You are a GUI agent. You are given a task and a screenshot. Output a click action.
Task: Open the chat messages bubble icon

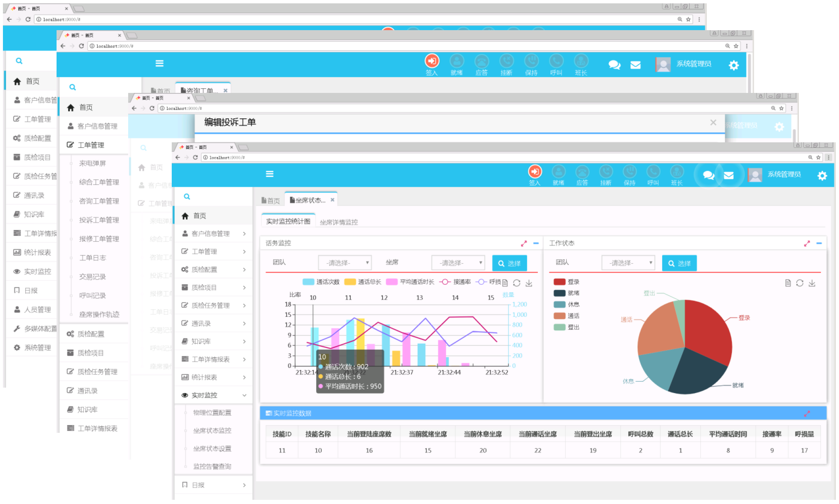pyautogui.click(x=709, y=175)
